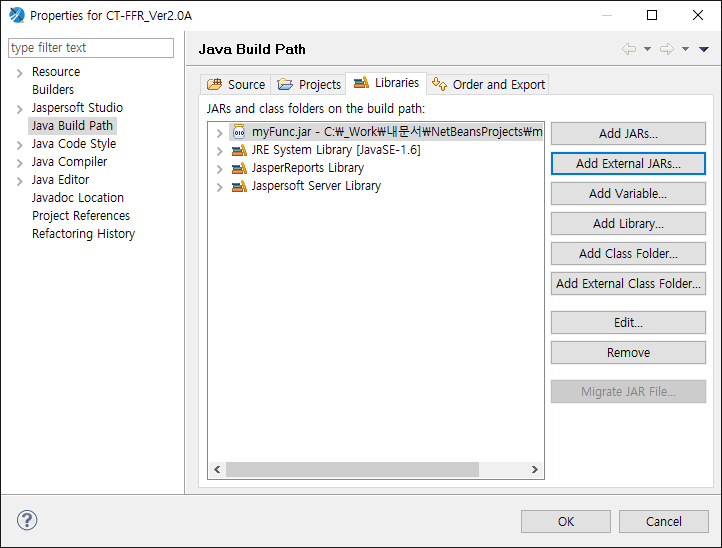Expand the JRE System Library node
722x548 pixels.
tap(220, 151)
